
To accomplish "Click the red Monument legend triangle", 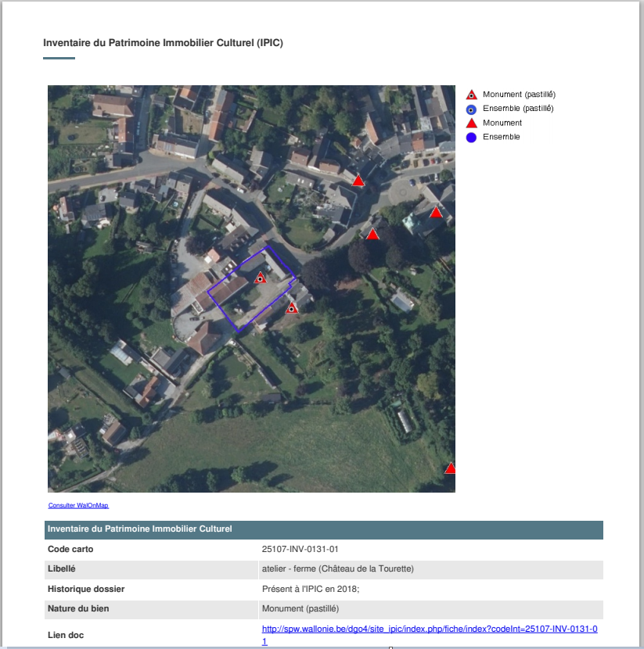I will pyautogui.click(x=471, y=124).
